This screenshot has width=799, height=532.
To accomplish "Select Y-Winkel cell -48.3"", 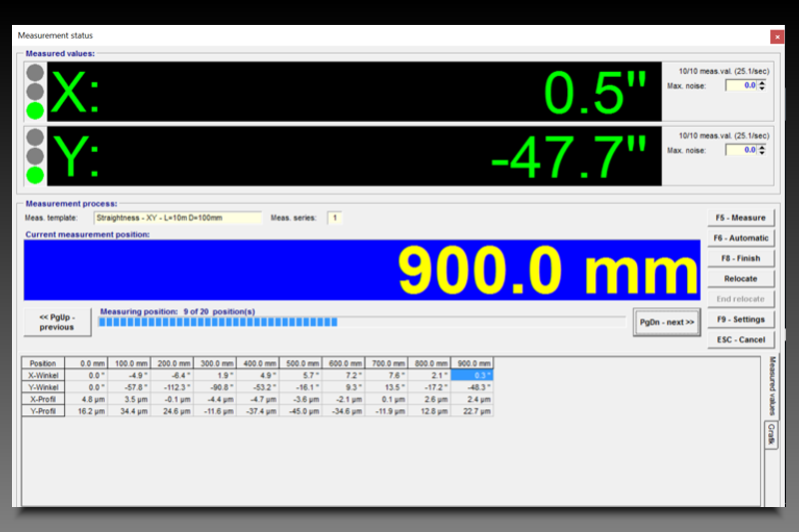I will [471, 387].
